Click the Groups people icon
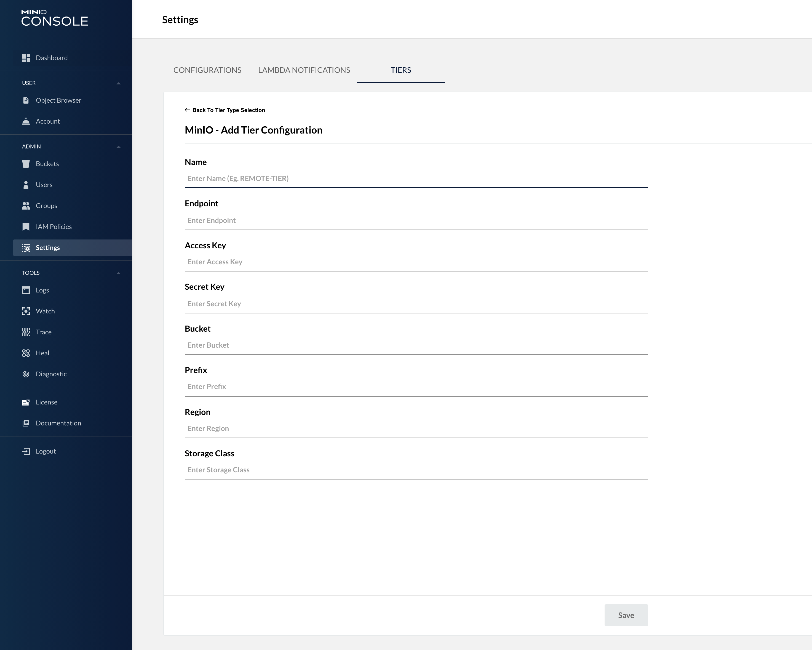 click(26, 206)
